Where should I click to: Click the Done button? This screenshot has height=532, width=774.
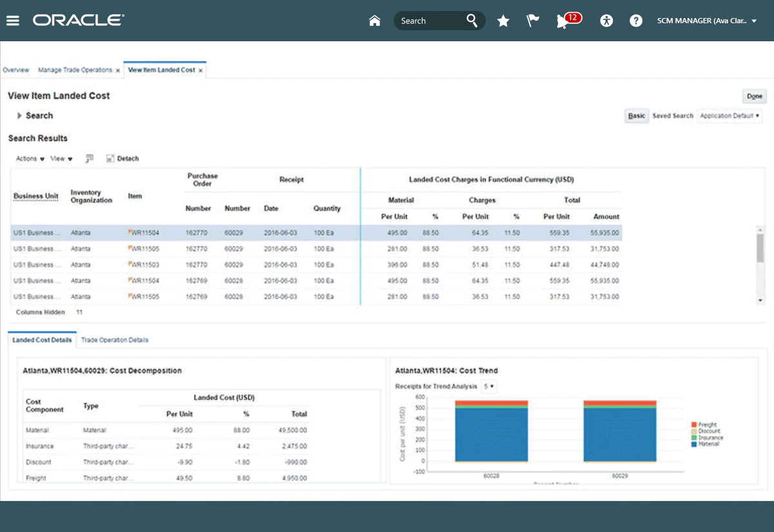(x=754, y=96)
